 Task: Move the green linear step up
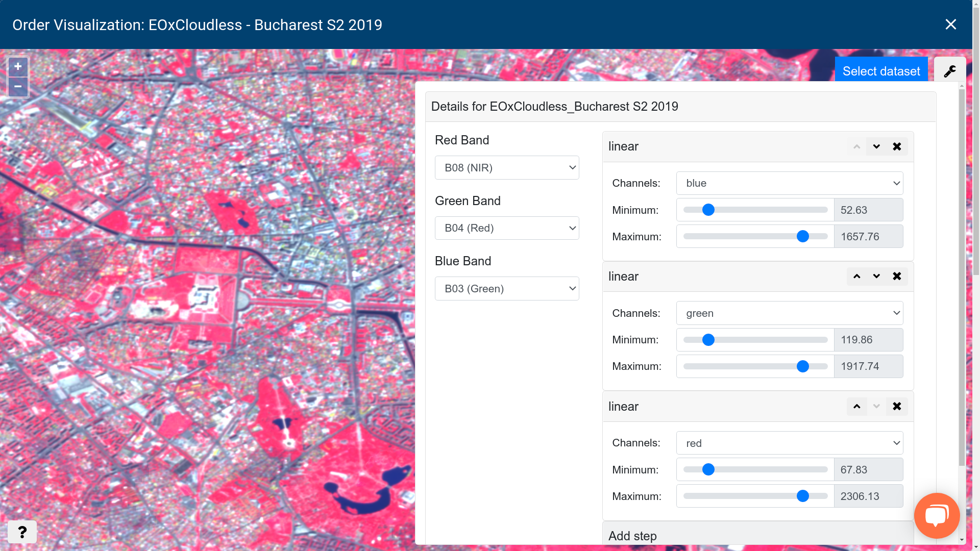point(856,276)
